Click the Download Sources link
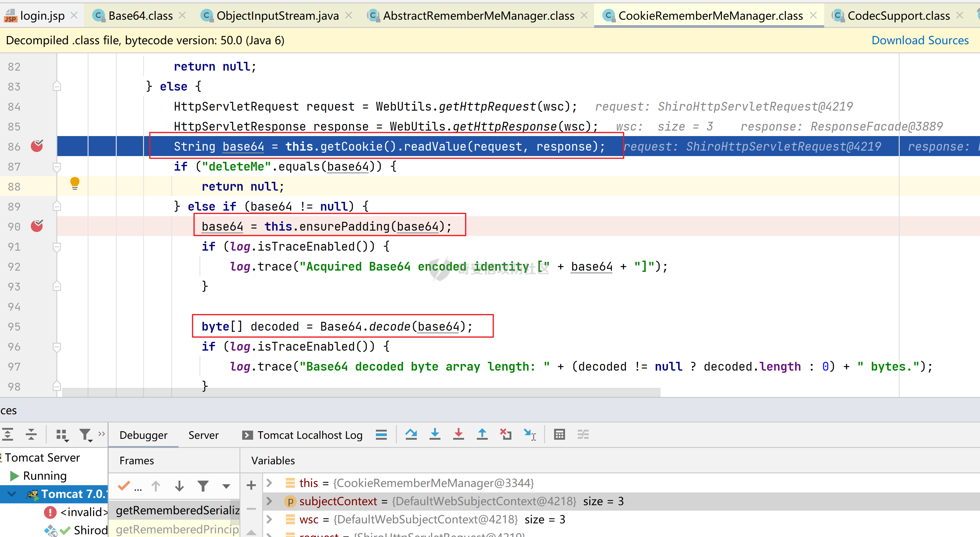 [919, 40]
